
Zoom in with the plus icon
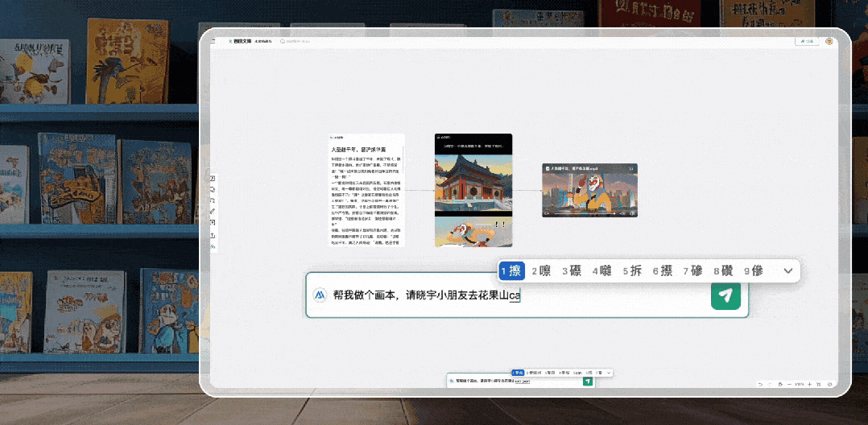click(809, 384)
